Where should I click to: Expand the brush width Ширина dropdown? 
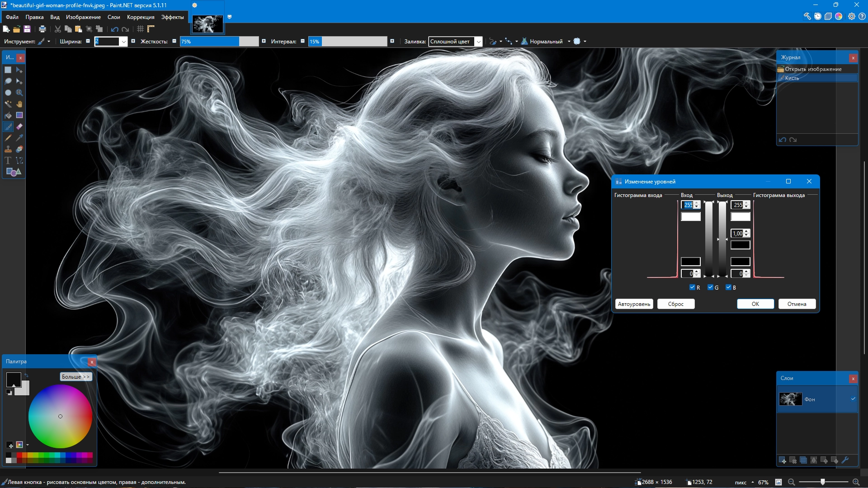123,42
